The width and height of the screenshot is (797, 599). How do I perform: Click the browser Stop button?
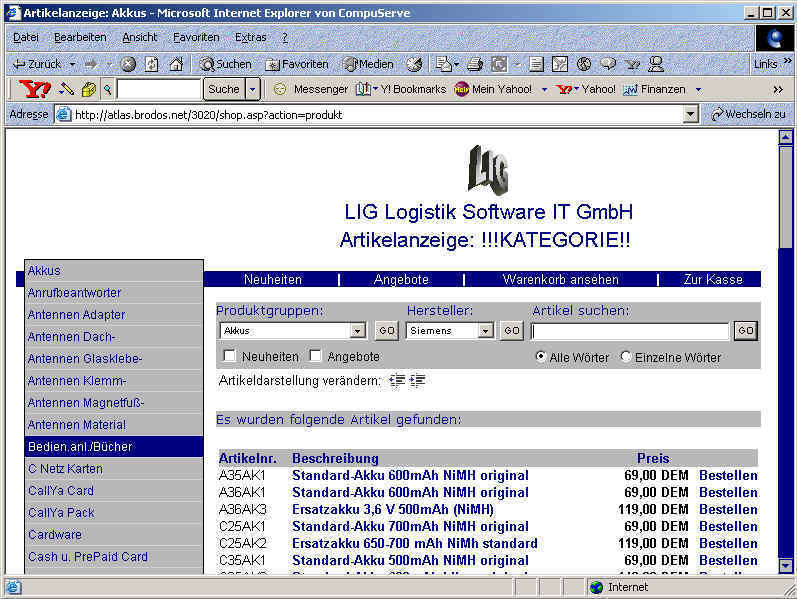(x=128, y=64)
